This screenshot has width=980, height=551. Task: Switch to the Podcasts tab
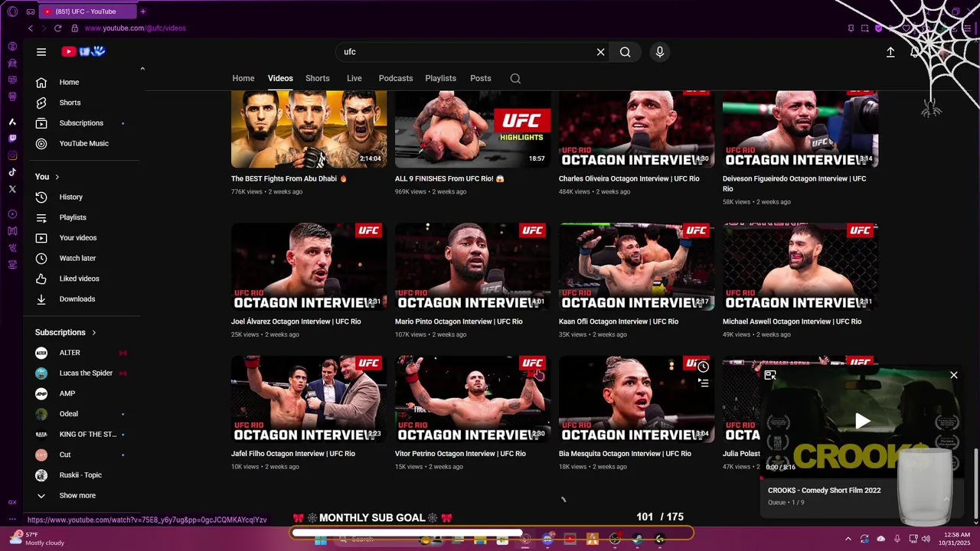coord(396,78)
